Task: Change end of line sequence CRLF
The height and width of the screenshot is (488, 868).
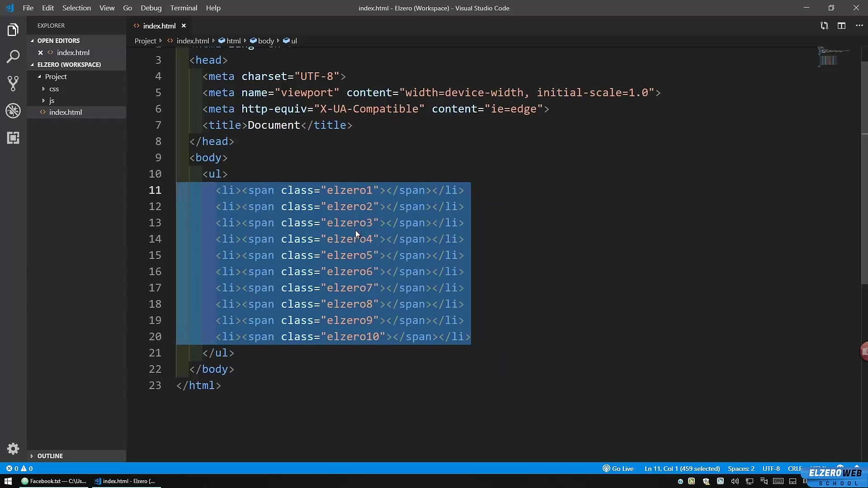Action: pos(794,469)
